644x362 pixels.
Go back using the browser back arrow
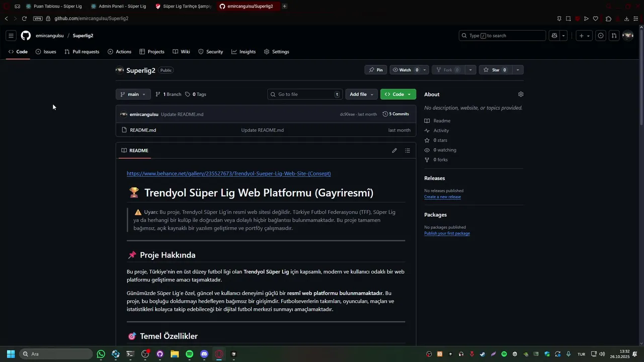(6, 19)
